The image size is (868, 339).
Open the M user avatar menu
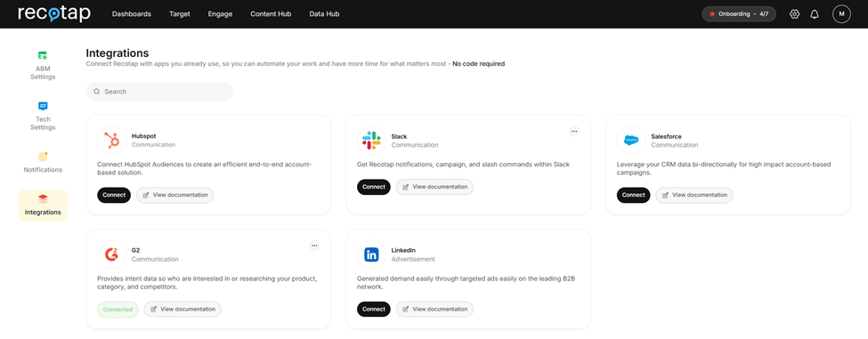point(841,14)
